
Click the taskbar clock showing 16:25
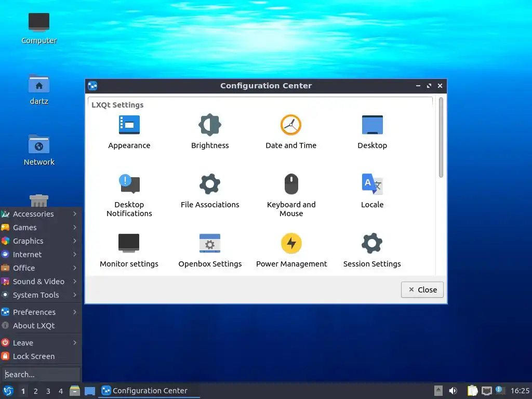point(520,391)
